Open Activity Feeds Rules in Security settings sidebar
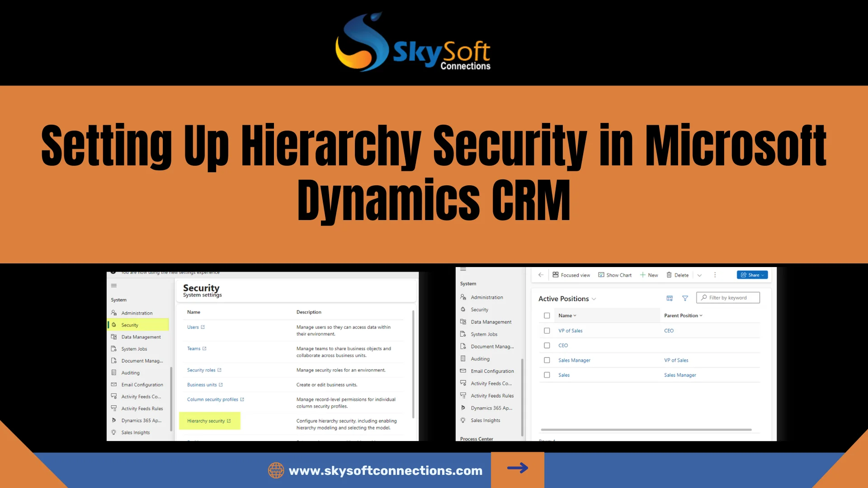The height and width of the screenshot is (488, 868). [137, 408]
